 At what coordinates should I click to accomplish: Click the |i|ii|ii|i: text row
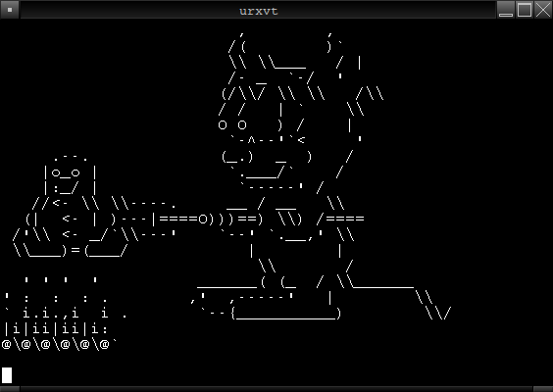[56, 329]
